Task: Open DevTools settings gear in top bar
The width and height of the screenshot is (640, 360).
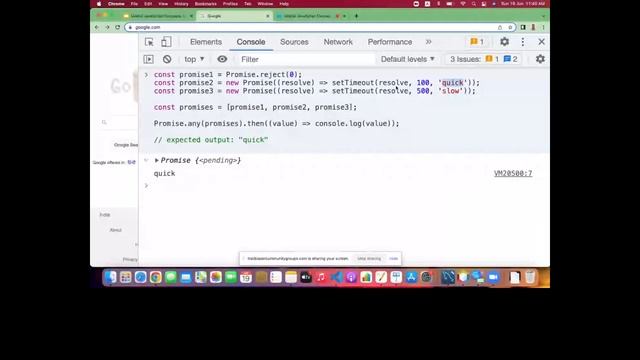Action: 504,42
